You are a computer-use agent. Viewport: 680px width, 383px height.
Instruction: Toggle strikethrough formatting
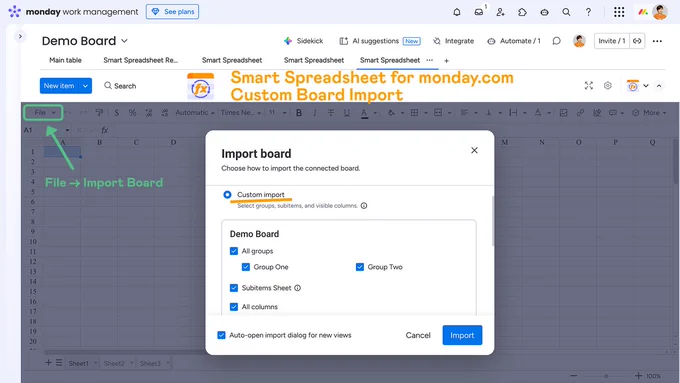click(x=331, y=113)
